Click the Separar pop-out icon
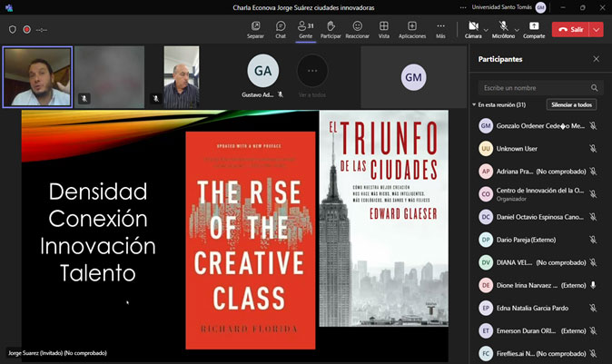Image resolution: width=612 pixels, height=364 pixels. coord(255,29)
